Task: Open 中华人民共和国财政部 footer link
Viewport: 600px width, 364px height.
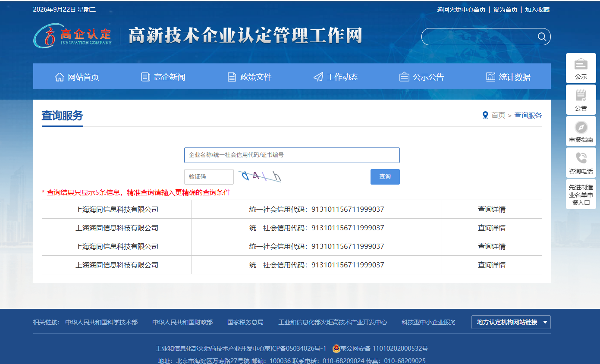Action: (182, 322)
